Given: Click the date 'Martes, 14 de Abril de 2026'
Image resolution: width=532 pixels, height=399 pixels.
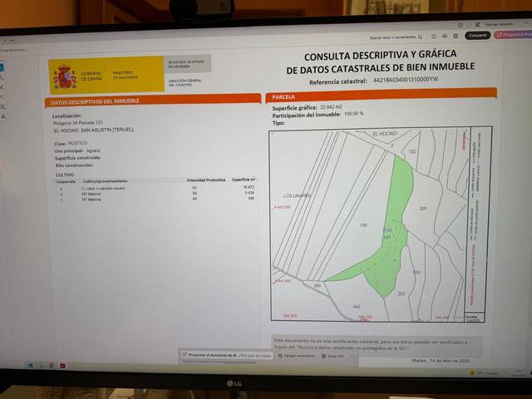Looking at the screenshot, I should click(x=441, y=361).
